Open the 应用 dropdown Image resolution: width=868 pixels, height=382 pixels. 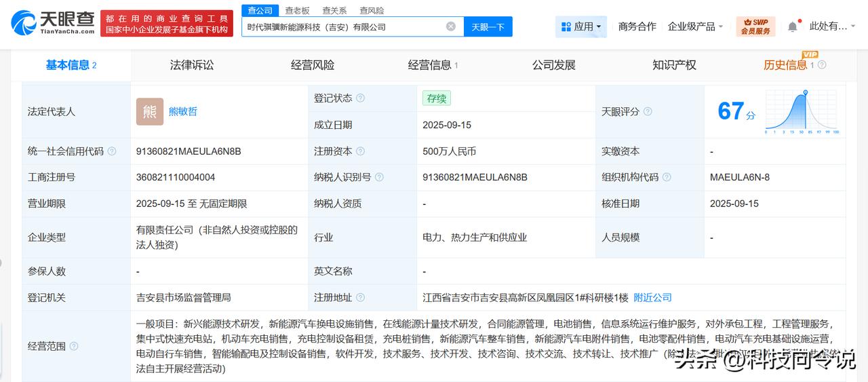[x=581, y=26]
